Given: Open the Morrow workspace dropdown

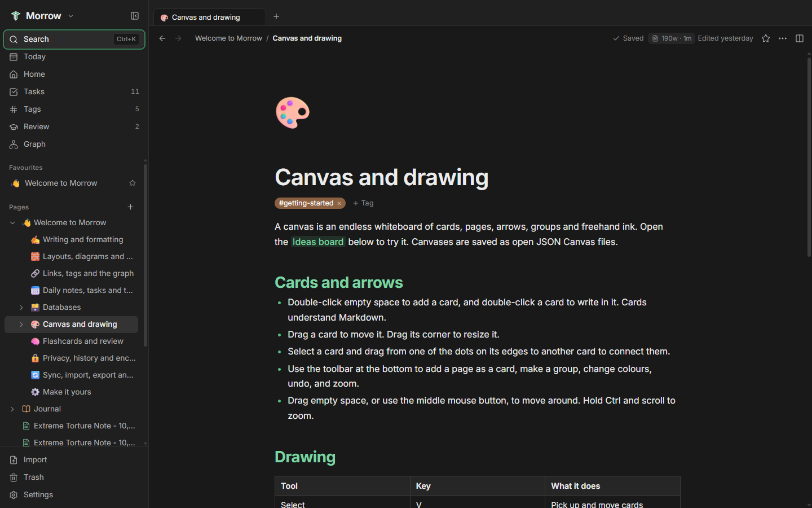Looking at the screenshot, I should tap(43, 16).
